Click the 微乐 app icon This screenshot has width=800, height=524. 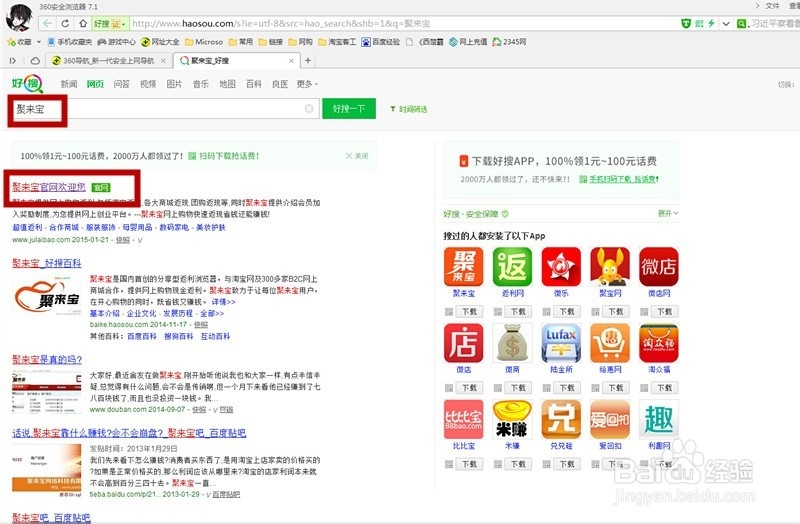click(561, 267)
